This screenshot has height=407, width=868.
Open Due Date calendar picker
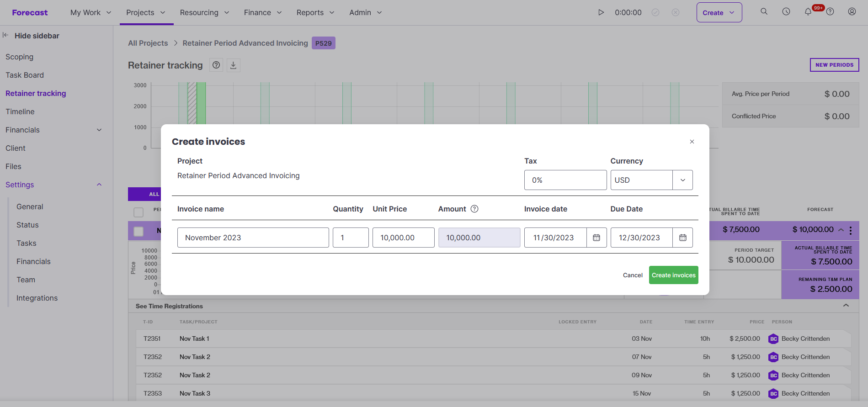683,238
